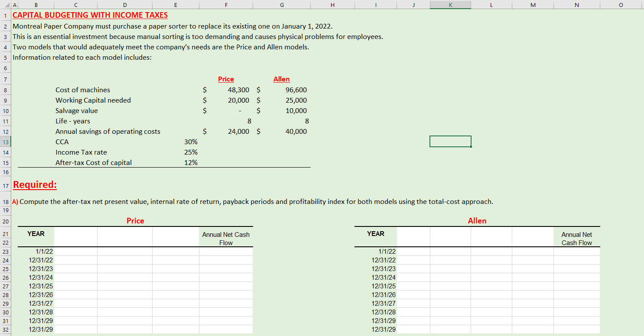The width and height of the screenshot is (644, 336).
Task: Select column G header
Action: tap(282, 5)
